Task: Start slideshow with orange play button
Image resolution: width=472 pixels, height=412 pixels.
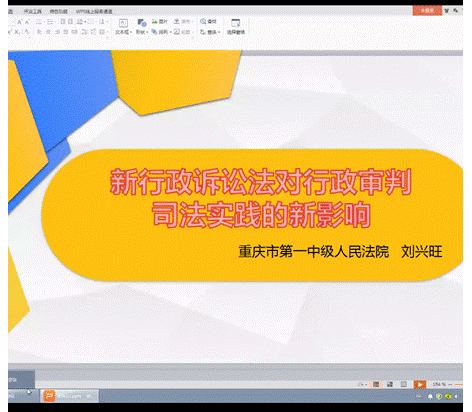Action: [420, 384]
